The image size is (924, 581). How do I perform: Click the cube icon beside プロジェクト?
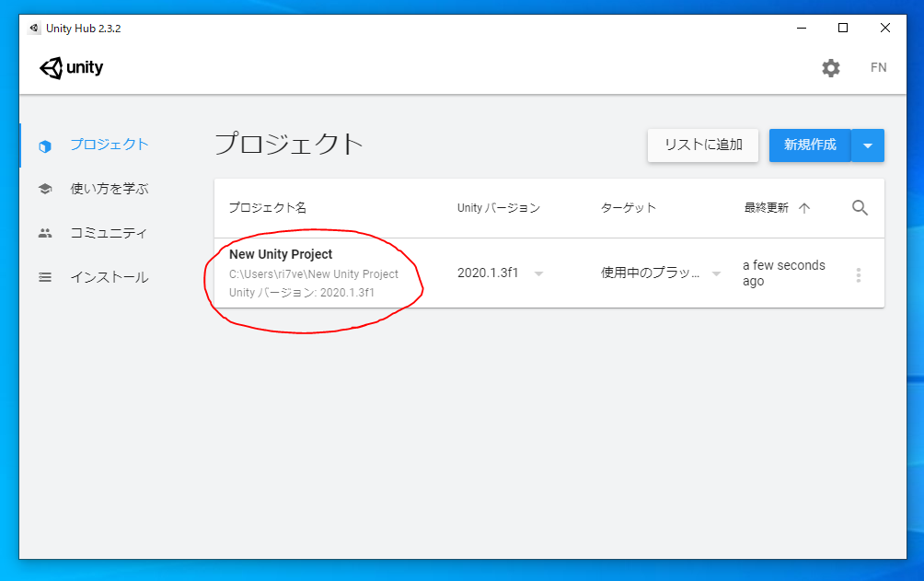tap(45, 145)
